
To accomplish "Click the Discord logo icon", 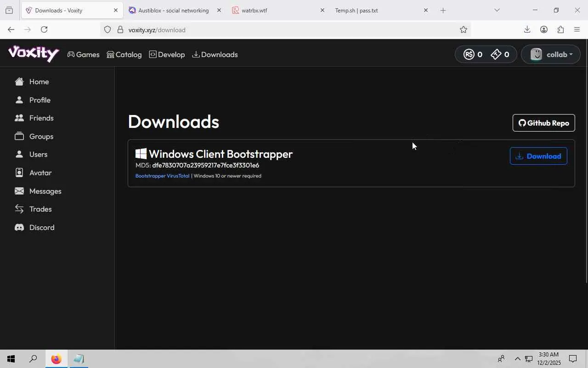I will pos(19,227).
